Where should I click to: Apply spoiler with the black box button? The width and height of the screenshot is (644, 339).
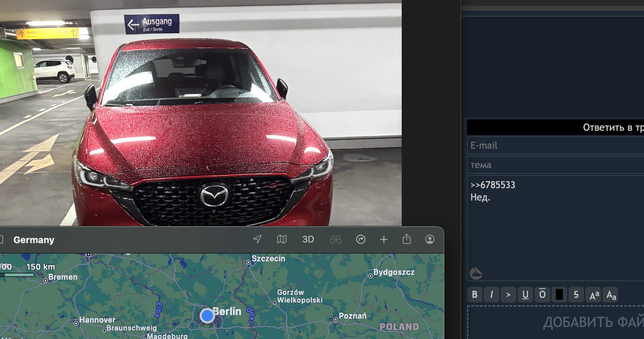point(559,295)
